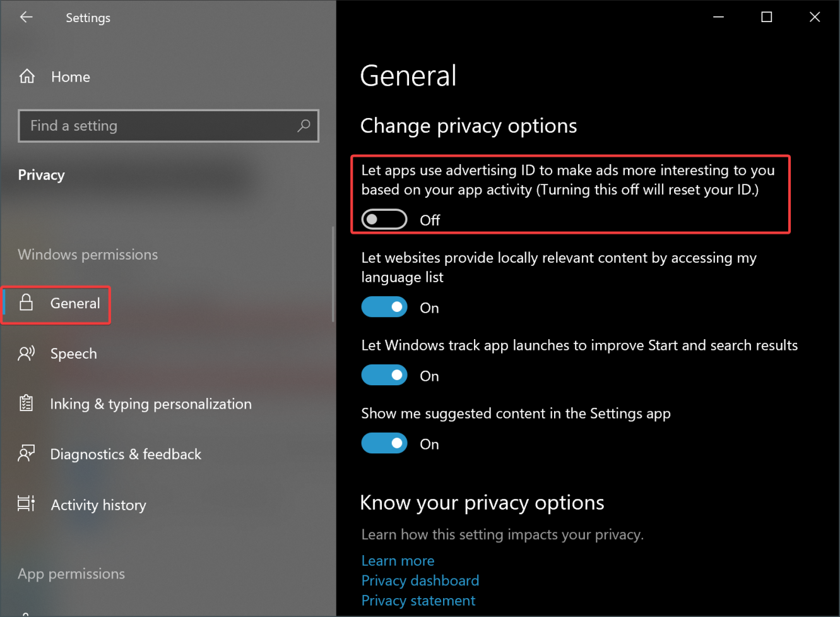The image size is (840, 617).
Task: Open the Speech settings page
Action: pos(73,354)
